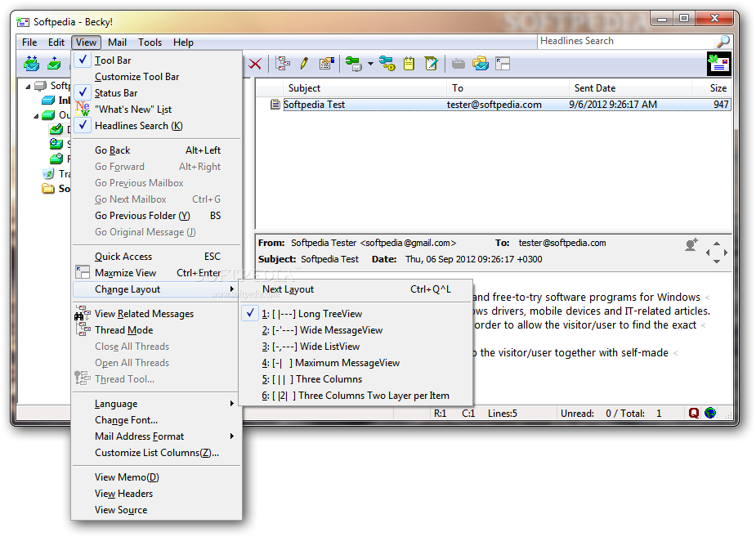Choose View Memo(D)

pyautogui.click(x=157, y=477)
